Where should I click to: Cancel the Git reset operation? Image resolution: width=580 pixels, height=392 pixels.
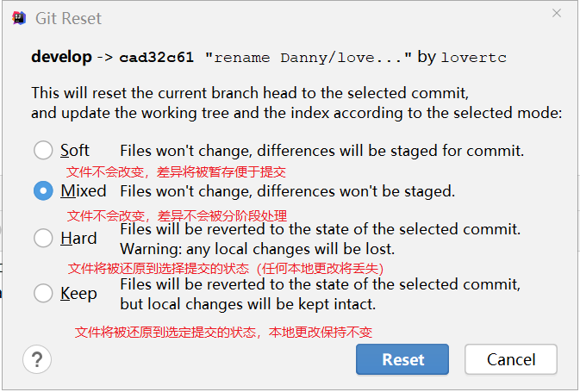(x=510, y=359)
